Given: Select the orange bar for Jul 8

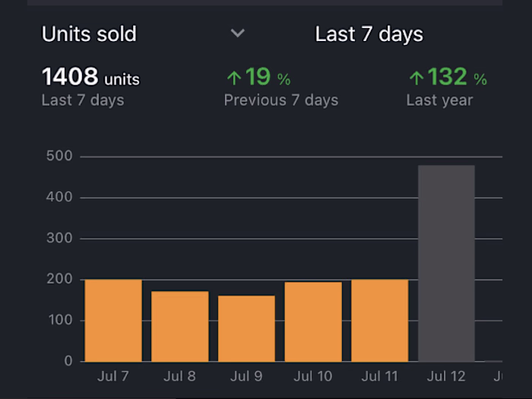Looking at the screenshot, I should point(179,326).
